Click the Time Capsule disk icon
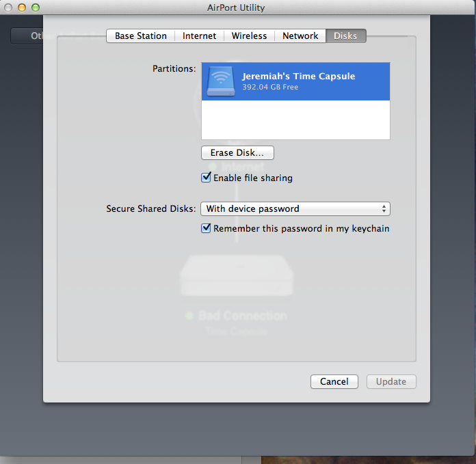476x464 pixels. coord(221,81)
